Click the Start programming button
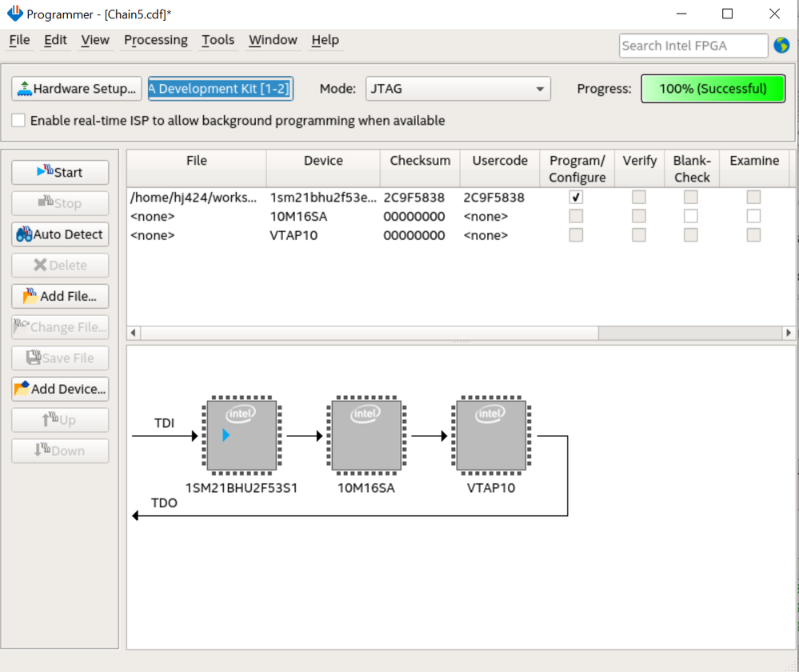Screen dimensions: 799x672 60,172
